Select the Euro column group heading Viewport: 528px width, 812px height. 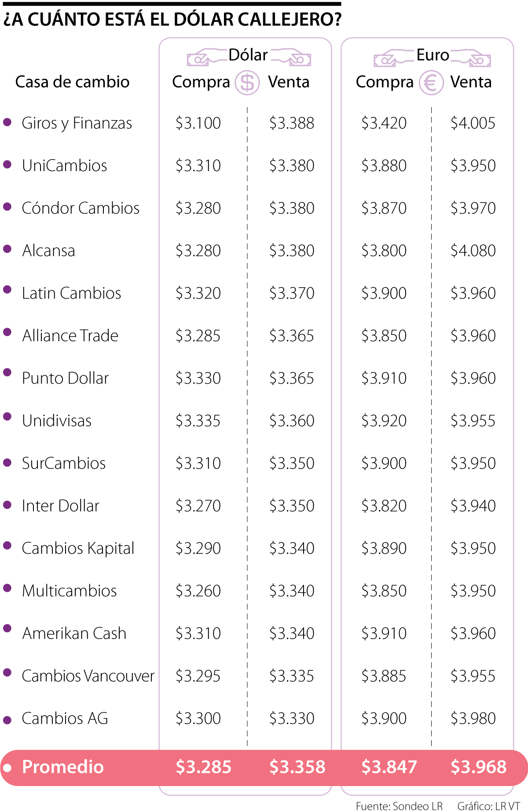433,55
